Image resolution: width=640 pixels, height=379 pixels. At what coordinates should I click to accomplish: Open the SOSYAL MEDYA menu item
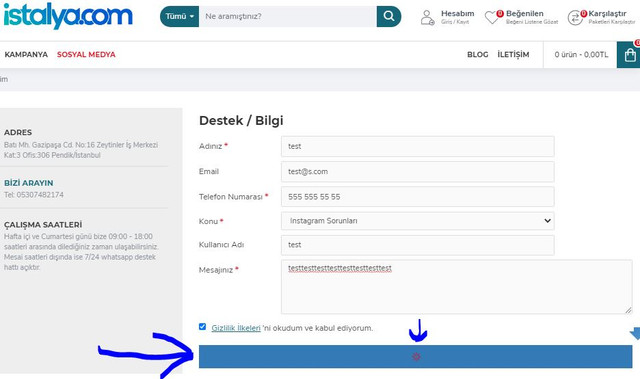coord(86,54)
